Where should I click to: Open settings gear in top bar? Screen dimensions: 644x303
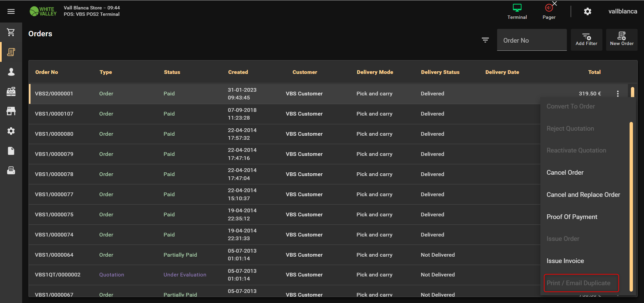(587, 11)
